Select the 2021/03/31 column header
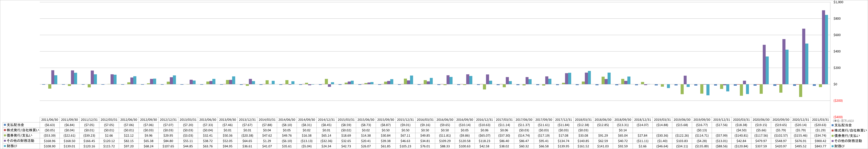 (820, 120)
